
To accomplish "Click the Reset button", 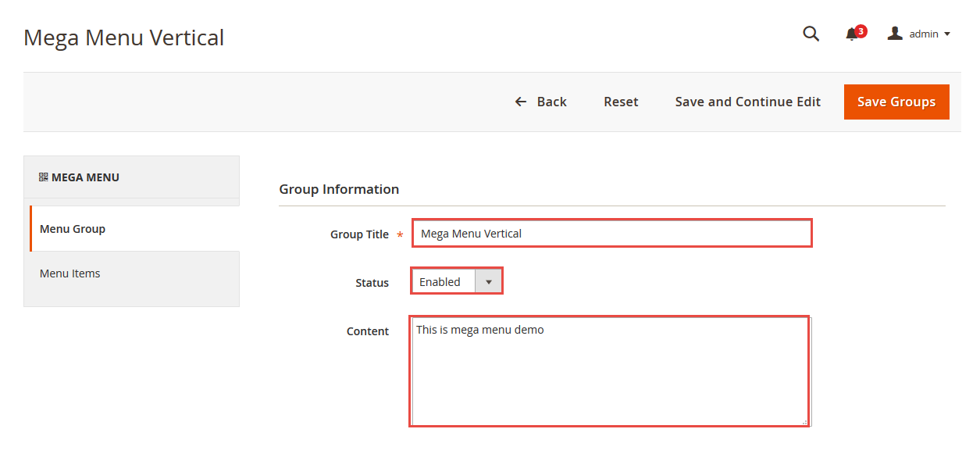I will coord(621,102).
